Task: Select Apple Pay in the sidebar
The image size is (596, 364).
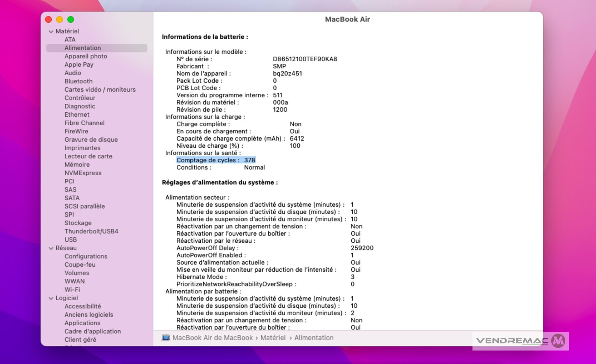Action: pos(79,65)
